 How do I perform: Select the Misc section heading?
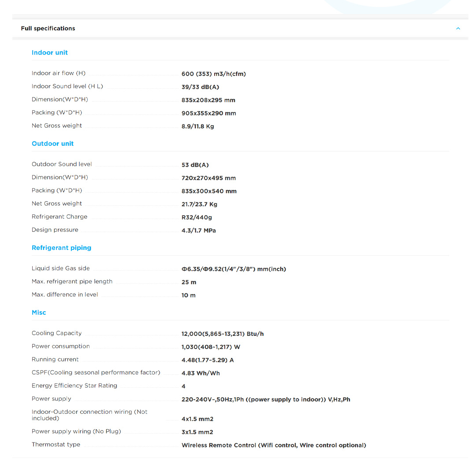coord(39,312)
